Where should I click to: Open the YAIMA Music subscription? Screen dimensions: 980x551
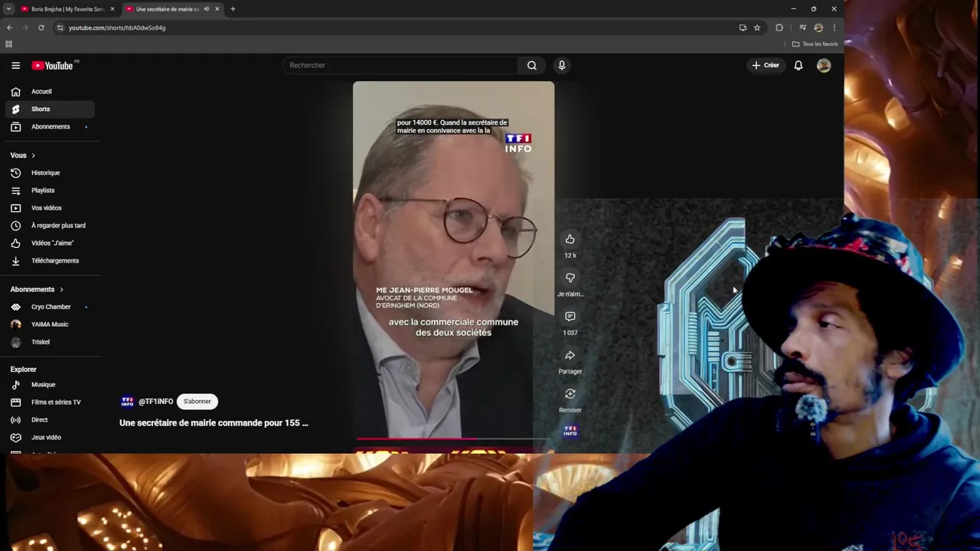(50, 324)
